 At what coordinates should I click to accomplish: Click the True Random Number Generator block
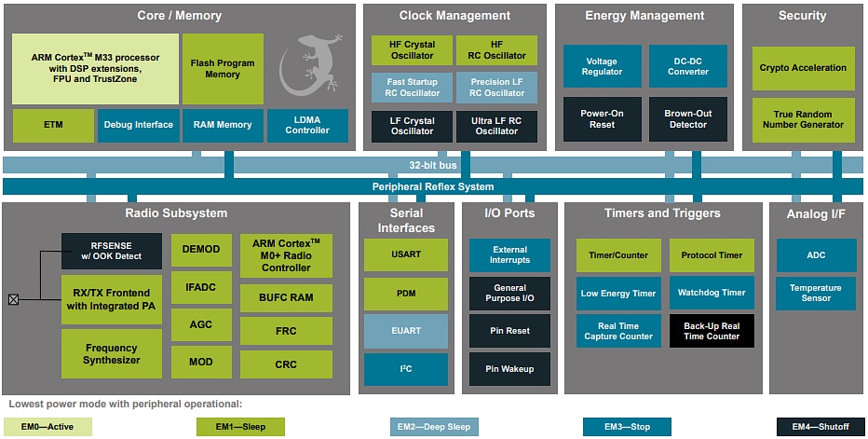803,119
